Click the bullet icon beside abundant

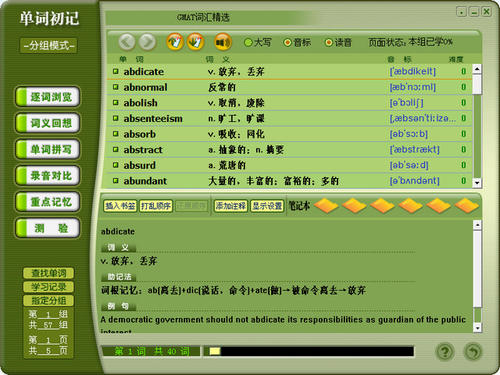(x=116, y=180)
